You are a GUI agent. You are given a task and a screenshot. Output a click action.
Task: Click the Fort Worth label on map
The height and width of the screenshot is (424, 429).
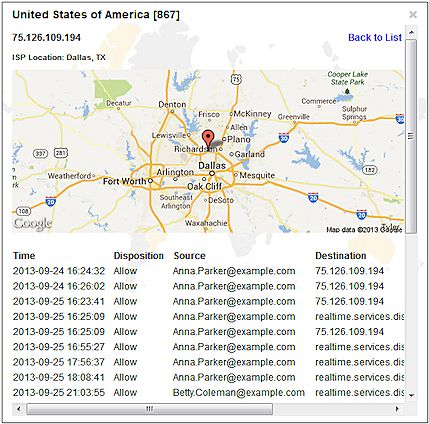[125, 181]
